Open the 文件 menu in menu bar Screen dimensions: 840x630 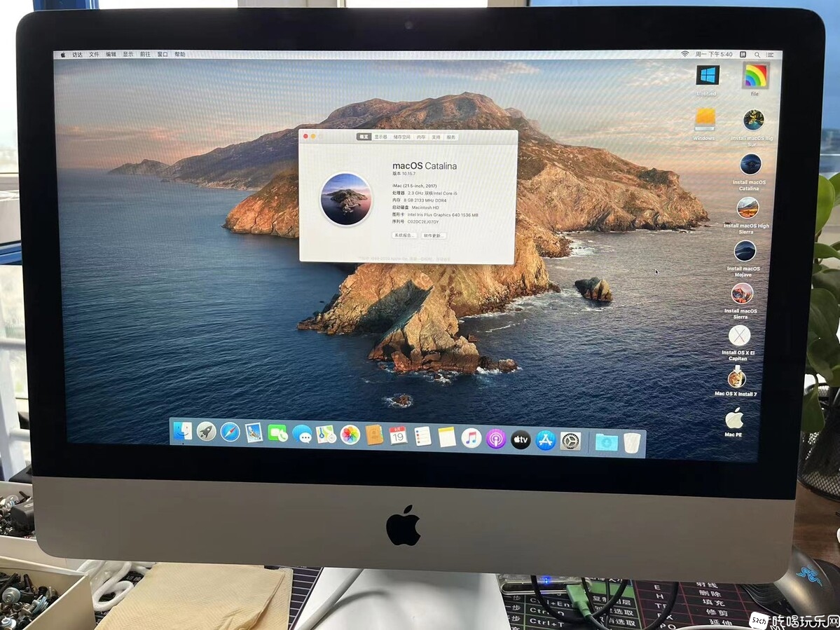[x=95, y=55]
